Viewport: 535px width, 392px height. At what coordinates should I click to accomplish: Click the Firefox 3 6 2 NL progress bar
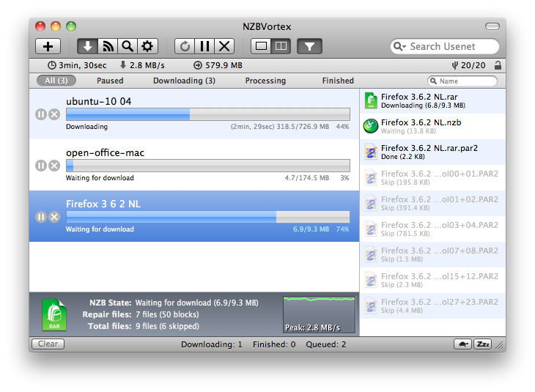[x=208, y=216]
